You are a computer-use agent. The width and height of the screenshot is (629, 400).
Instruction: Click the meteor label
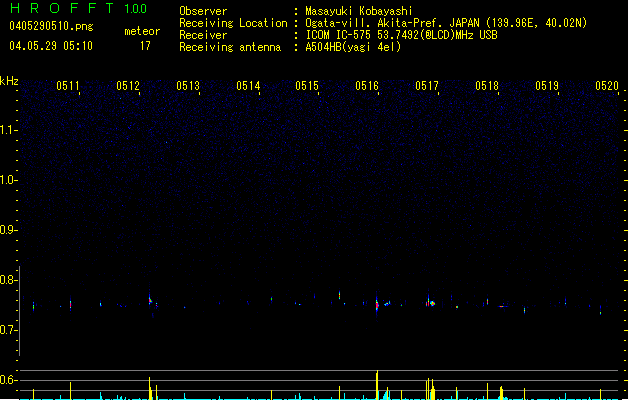[142, 31]
